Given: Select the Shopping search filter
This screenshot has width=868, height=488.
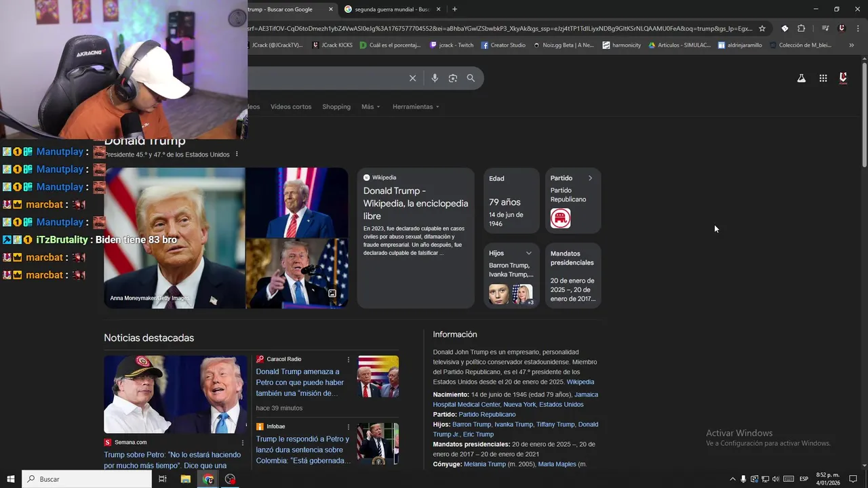Looking at the screenshot, I should [x=336, y=106].
